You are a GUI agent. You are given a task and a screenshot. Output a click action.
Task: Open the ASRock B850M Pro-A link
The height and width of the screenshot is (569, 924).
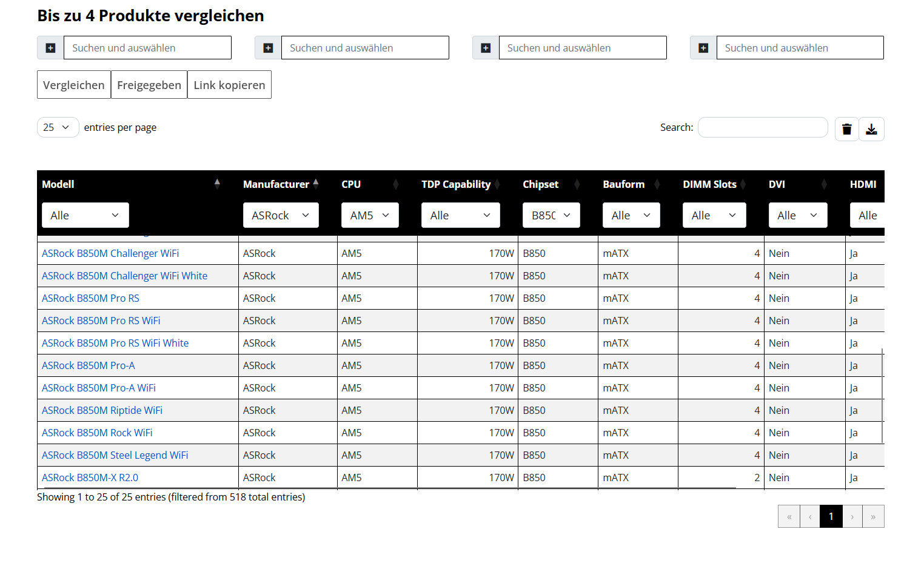tap(89, 365)
